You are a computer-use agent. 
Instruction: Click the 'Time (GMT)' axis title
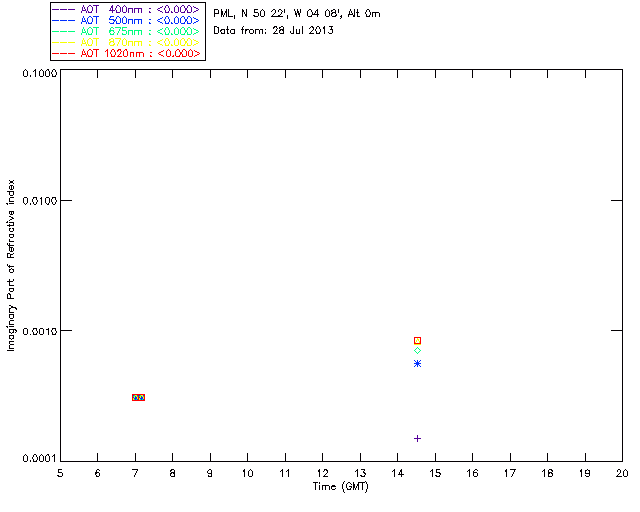[x=341, y=487]
